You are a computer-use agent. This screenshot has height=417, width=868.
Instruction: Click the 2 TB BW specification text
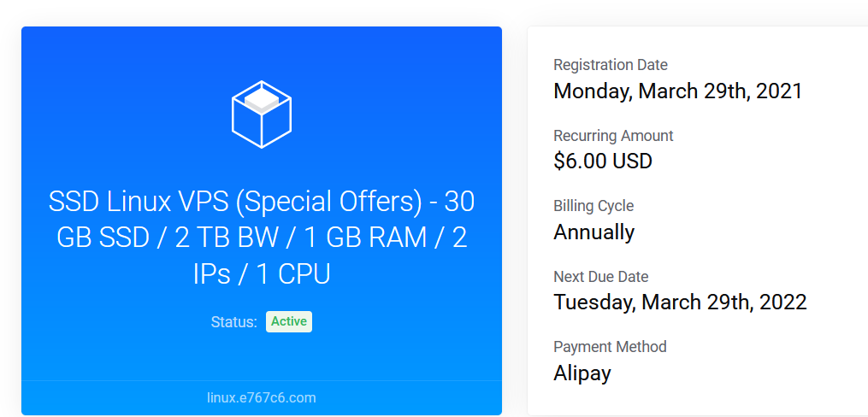[x=227, y=238]
